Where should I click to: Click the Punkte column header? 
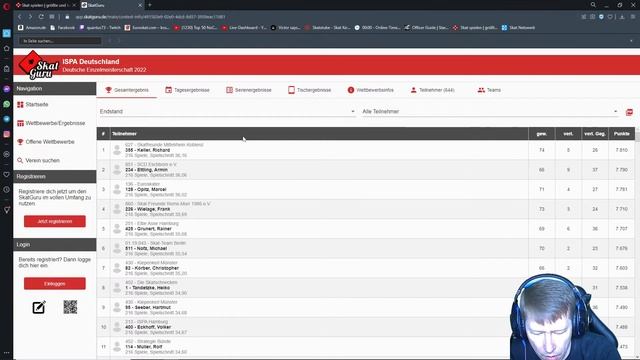tap(622, 134)
